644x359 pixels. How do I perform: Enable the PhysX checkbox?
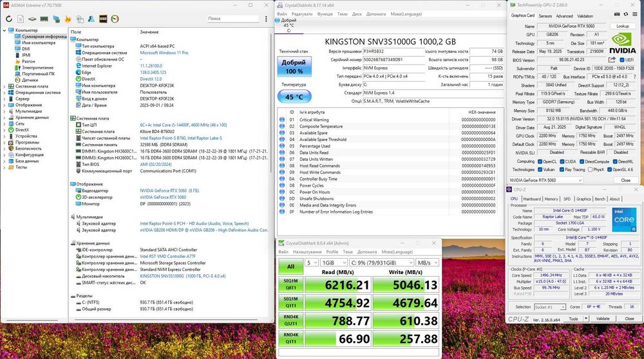pyautogui.click(x=590, y=169)
